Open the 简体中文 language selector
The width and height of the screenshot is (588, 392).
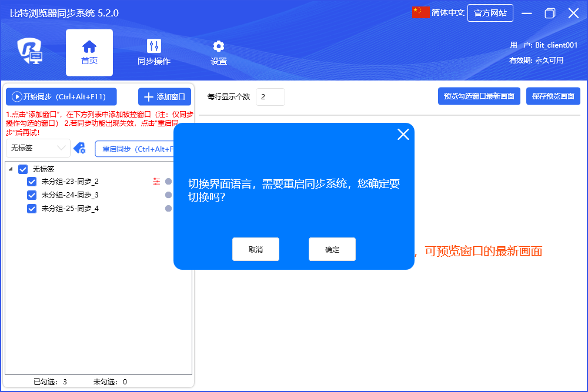[447, 12]
